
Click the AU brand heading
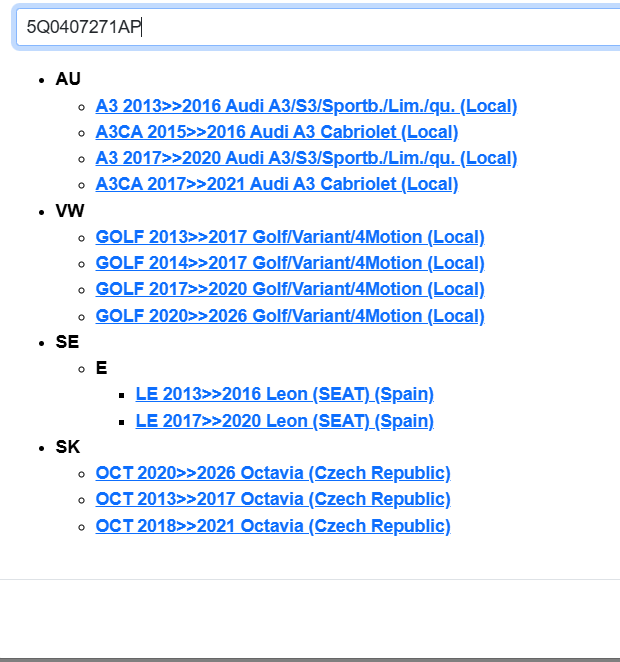pyautogui.click(x=68, y=79)
